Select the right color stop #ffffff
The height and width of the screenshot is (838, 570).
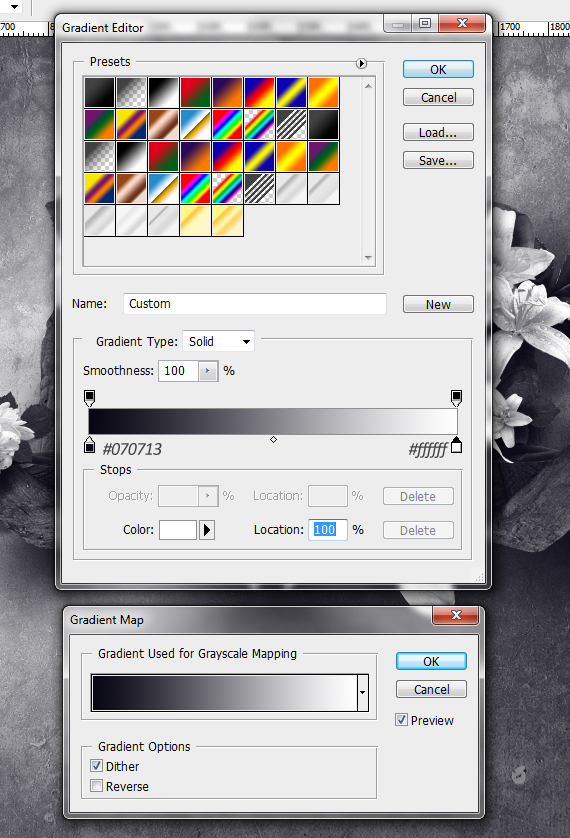456,445
